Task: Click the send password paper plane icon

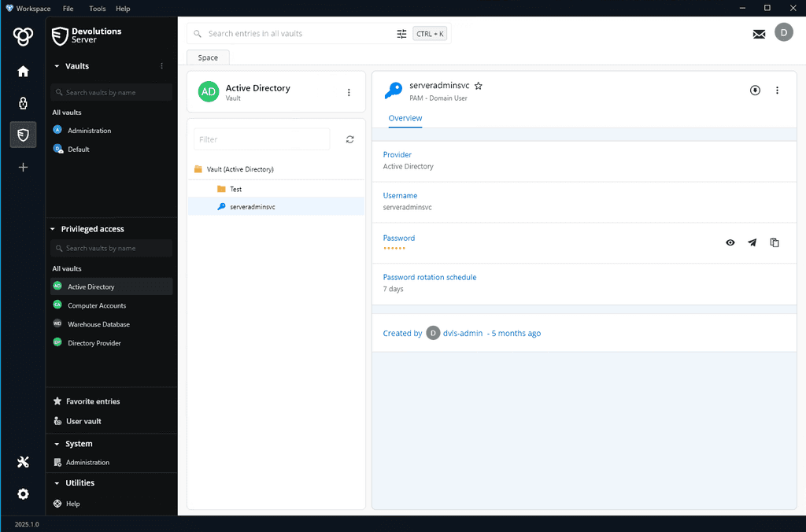Action: tap(752, 242)
